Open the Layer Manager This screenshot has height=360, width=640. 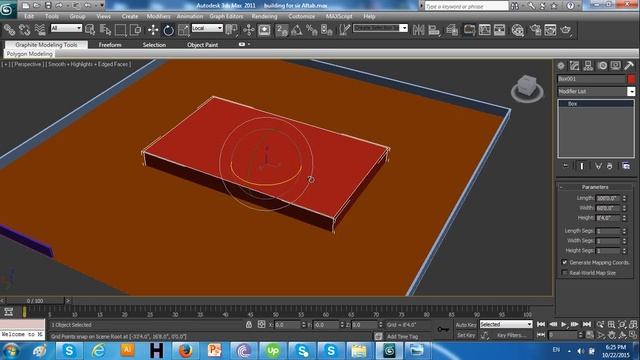(452, 30)
